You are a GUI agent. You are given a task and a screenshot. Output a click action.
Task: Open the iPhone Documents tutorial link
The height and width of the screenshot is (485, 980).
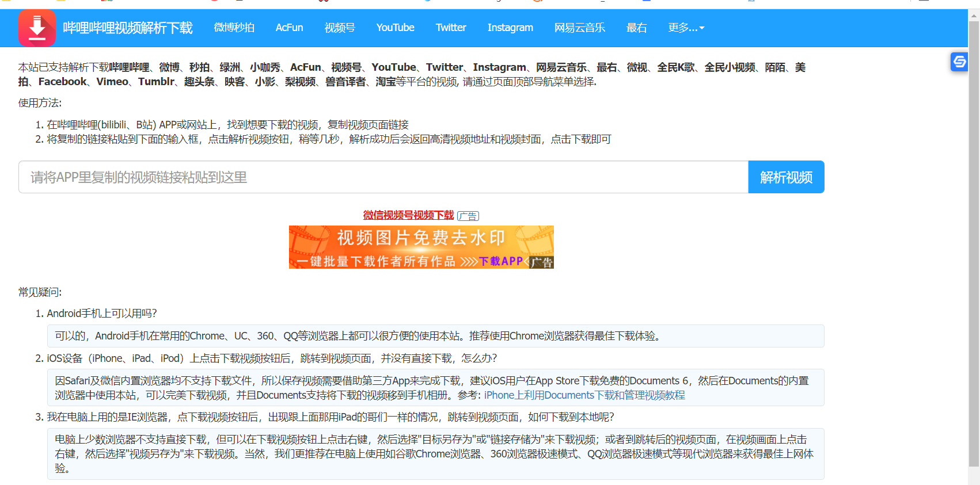584,395
